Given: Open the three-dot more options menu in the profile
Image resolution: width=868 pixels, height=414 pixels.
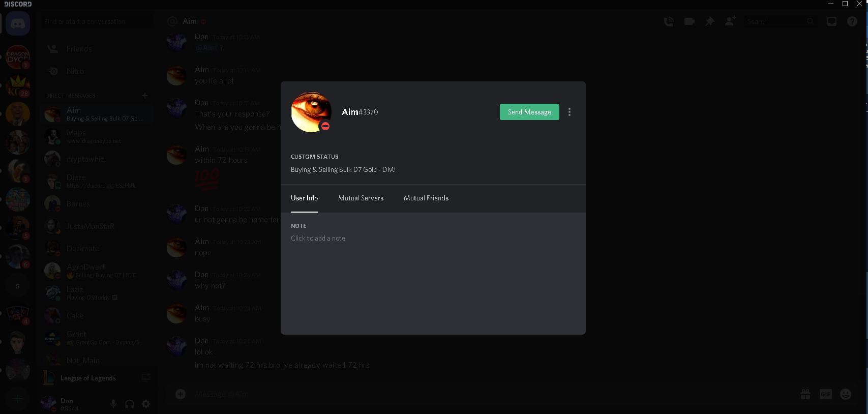Looking at the screenshot, I should click(x=570, y=112).
